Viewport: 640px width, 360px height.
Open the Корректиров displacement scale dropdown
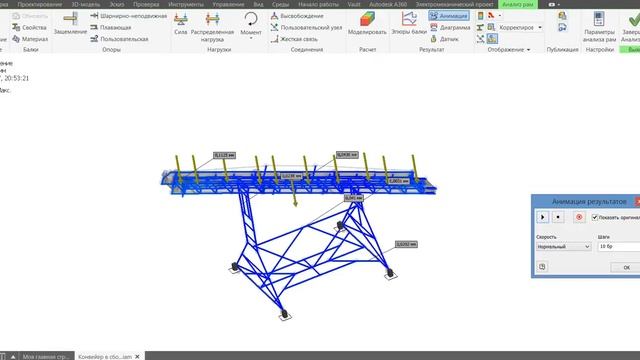pyautogui.click(x=540, y=27)
